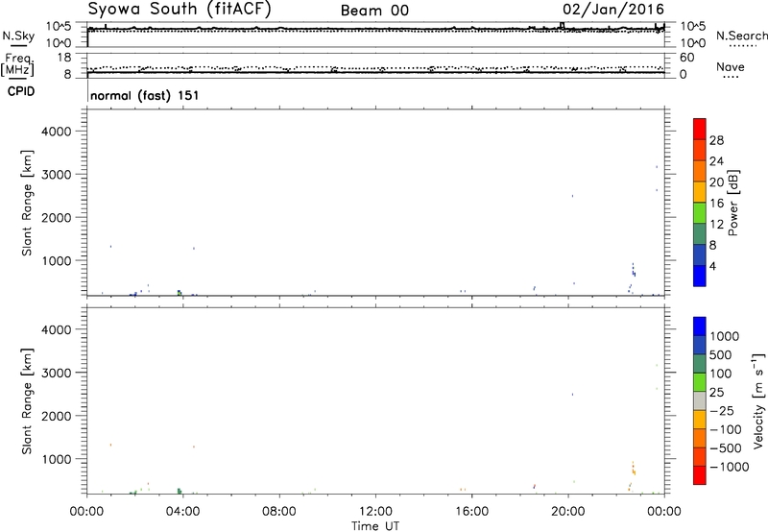Click the 'CPID' row label
Image resolution: width=768 pixels, height=532 pixels.
(x=21, y=91)
